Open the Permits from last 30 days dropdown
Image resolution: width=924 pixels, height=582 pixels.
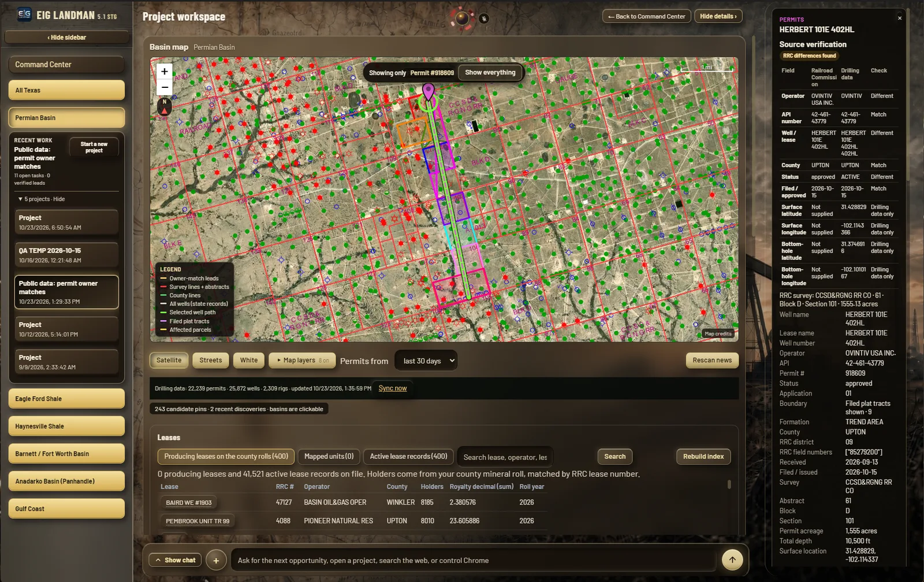[x=426, y=361]
